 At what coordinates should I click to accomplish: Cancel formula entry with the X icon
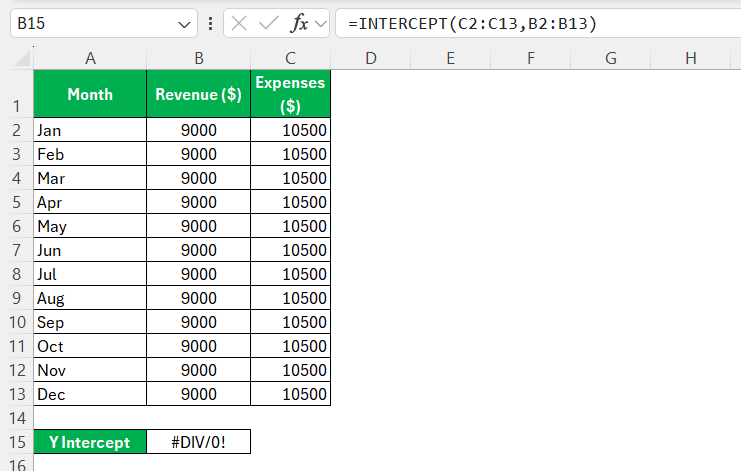(239, 23)
